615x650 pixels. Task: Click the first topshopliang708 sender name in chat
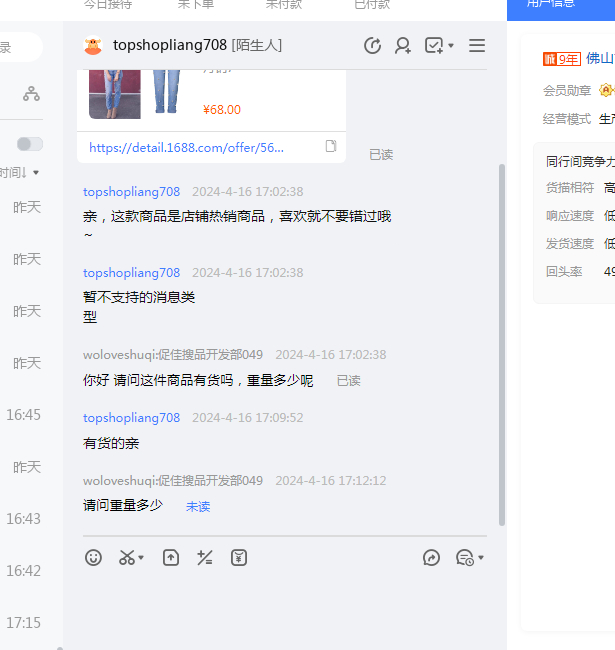click(x=131, y=191)
